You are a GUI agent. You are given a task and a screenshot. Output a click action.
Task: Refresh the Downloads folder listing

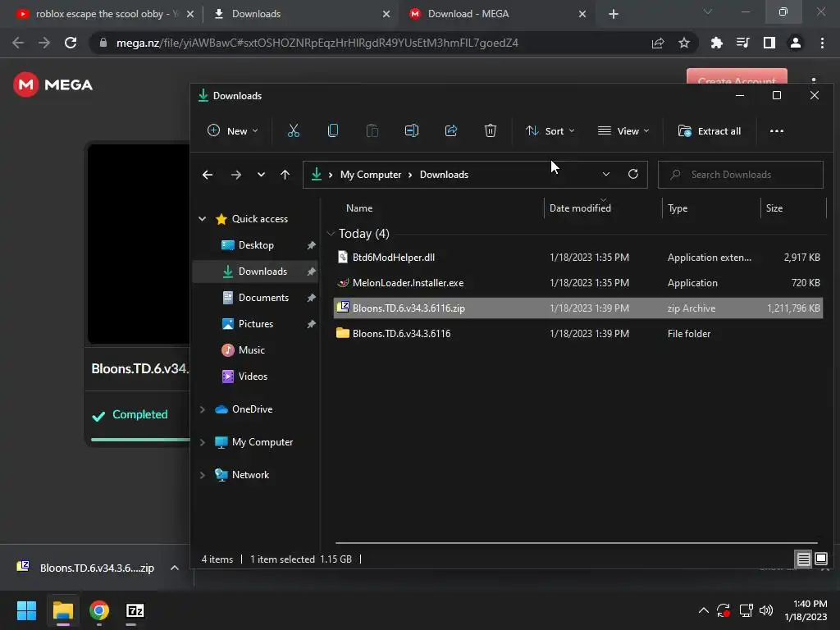tap(632, 174)
